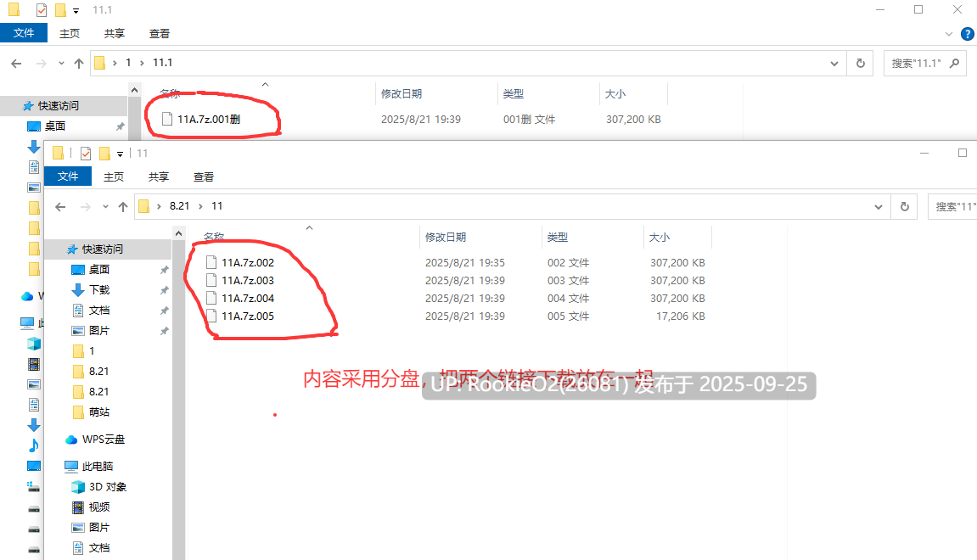Go forward in the 11 window
The height and width of the screenshot is (560, 977).
tap(86, 207)
